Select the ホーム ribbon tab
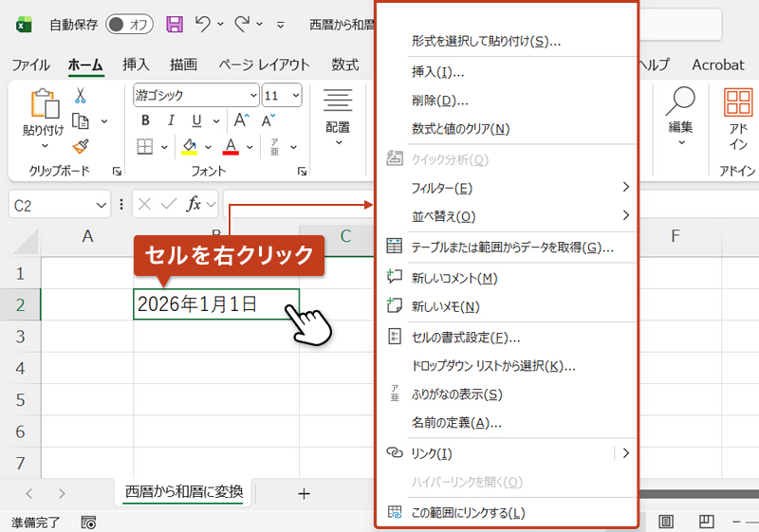This screenshot has width=759, height=532. coord(85,64)
